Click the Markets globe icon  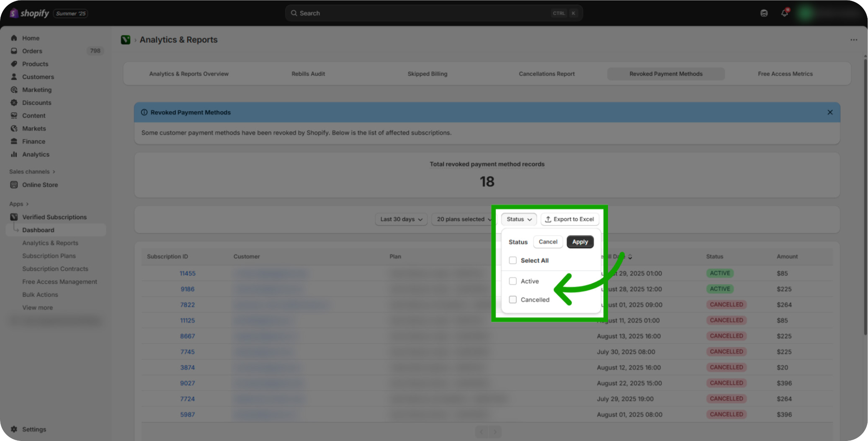click(14, 128)
